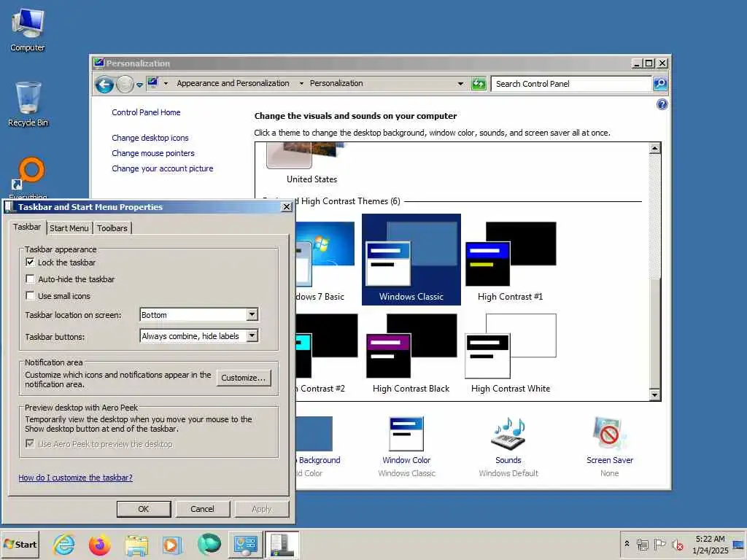Click the address bar Control Panel icon

(152, 83)
